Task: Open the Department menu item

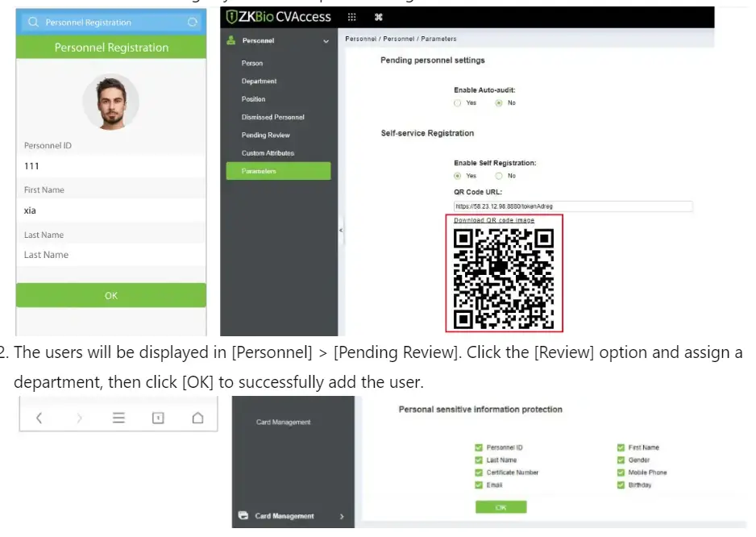Action: pyautogui.click(x=259, y=81)
